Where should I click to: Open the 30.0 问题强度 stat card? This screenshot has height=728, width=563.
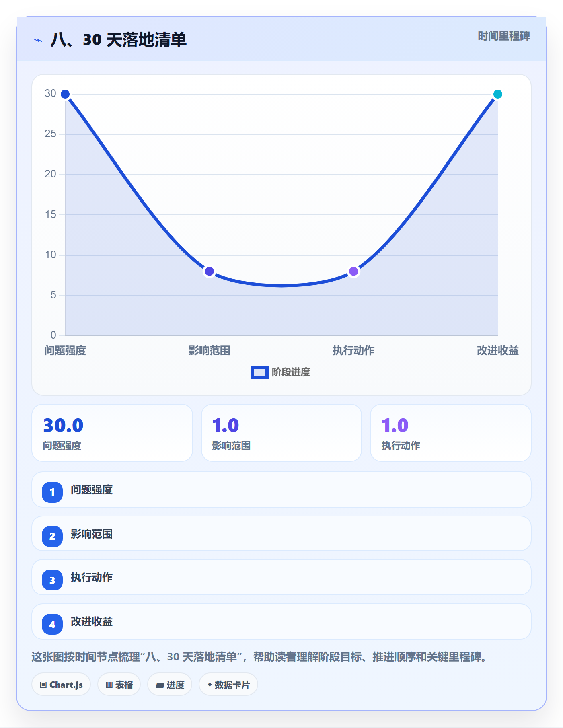pos(112,433)
